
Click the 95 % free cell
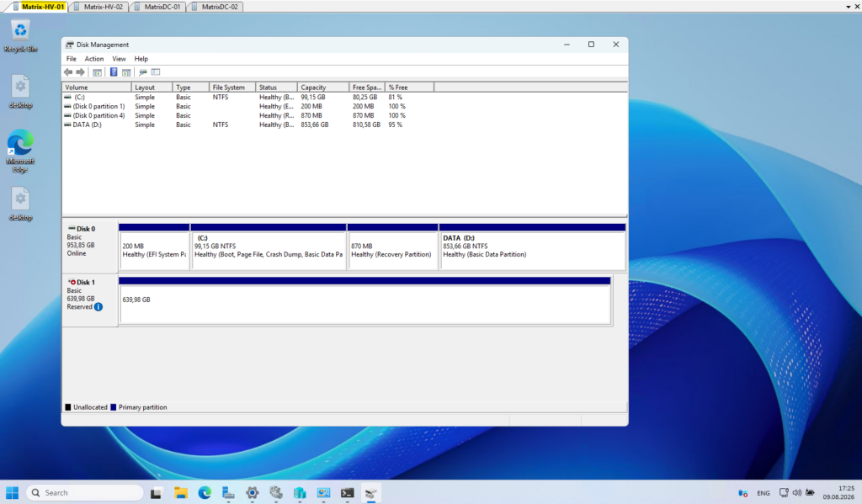(x=396, y=125)
